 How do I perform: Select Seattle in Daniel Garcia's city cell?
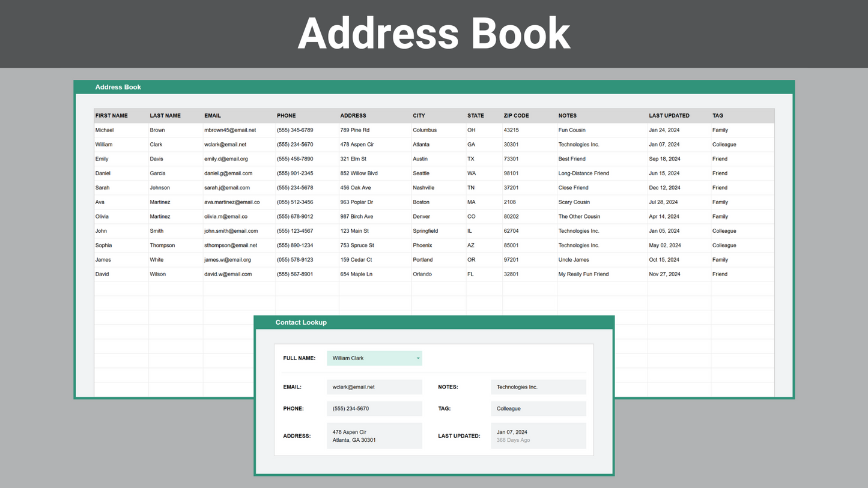(x=420, y=173)
